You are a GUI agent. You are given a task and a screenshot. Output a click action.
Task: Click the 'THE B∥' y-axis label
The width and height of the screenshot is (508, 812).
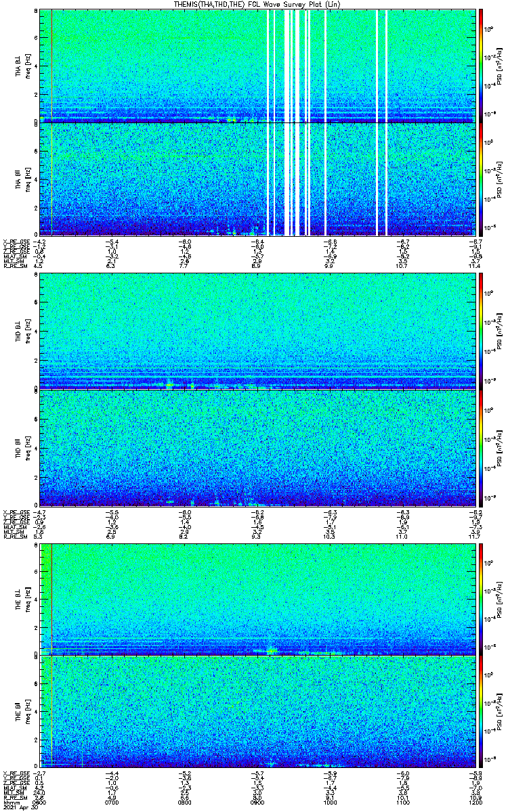click(19, 710)
